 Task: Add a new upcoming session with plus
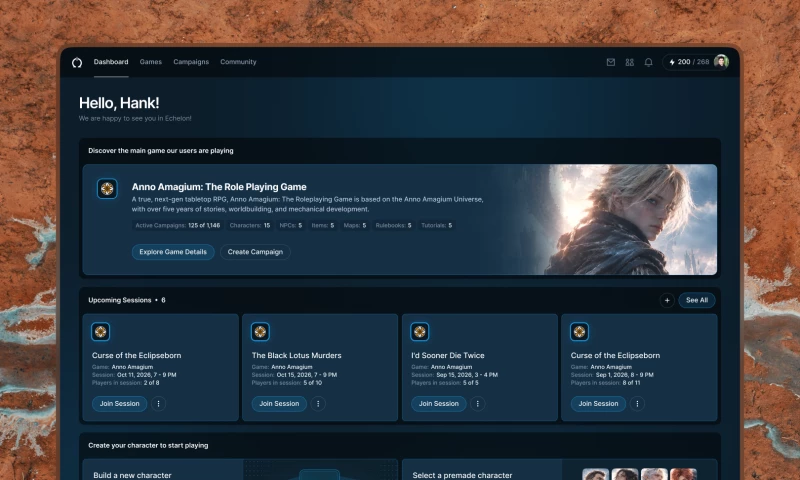click(x=667, y=300)
